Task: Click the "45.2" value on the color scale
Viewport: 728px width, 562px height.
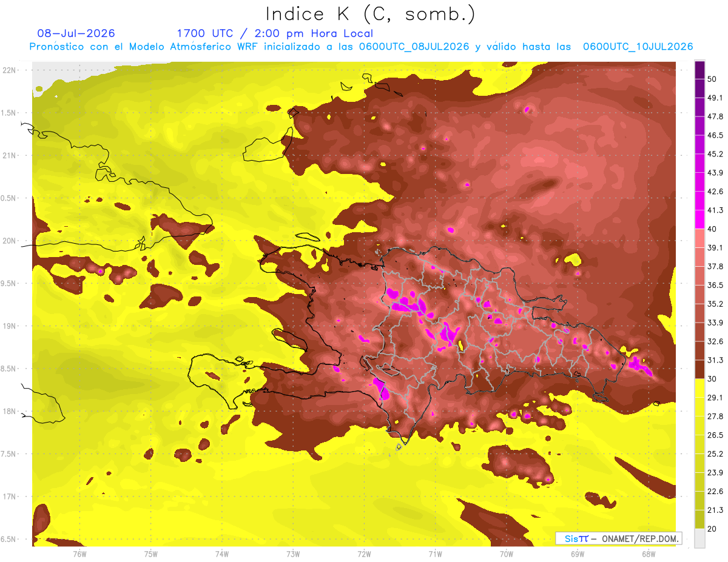Action: pos(715,154)
